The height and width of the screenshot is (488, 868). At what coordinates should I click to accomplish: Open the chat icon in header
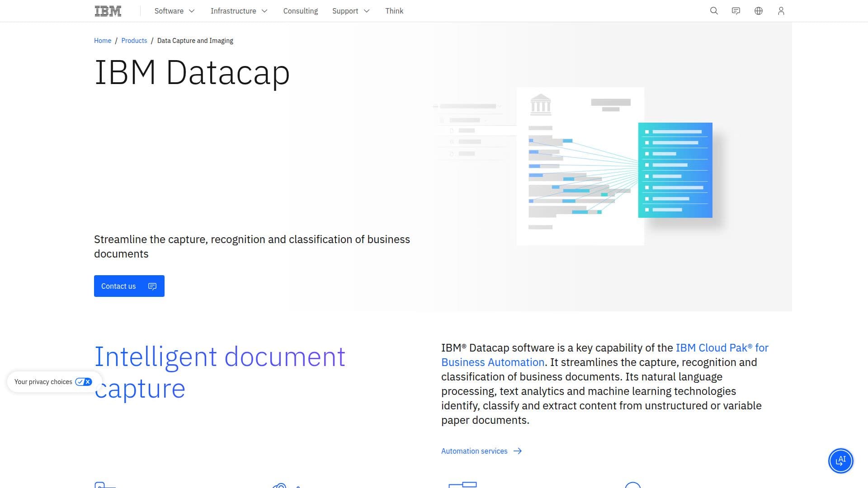736,11
